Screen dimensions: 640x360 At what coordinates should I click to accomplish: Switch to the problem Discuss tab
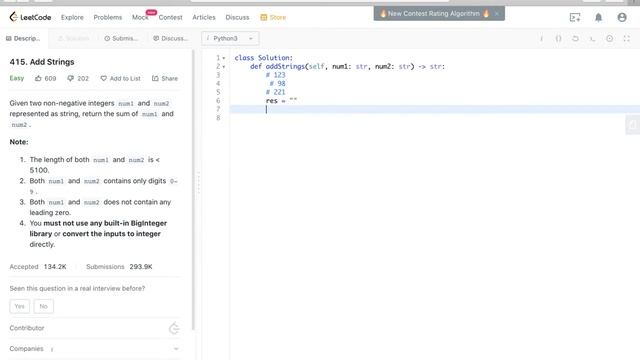point(171,38)
